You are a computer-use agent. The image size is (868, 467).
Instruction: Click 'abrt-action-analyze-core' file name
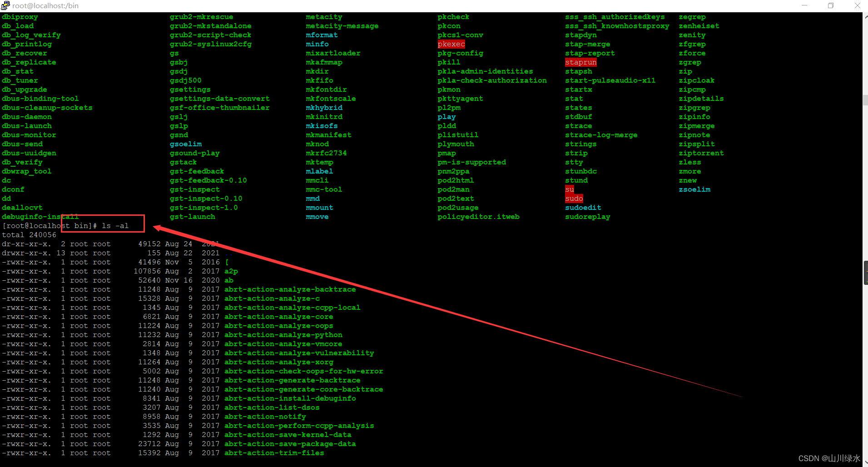(279, 317)
